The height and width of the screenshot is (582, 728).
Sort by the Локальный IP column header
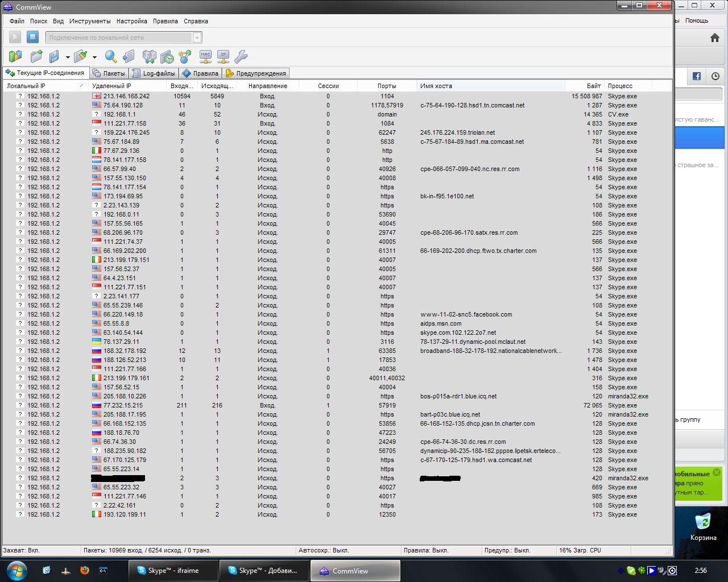45,86
